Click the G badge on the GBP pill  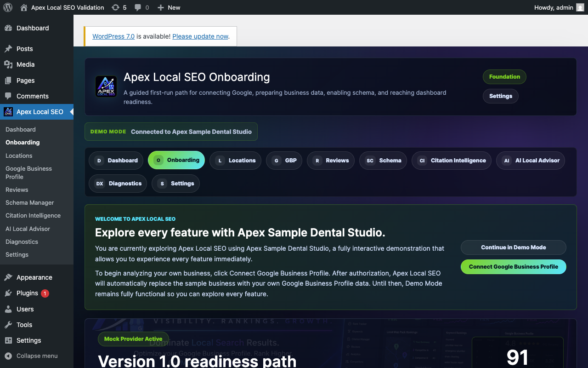pos(276,161)
